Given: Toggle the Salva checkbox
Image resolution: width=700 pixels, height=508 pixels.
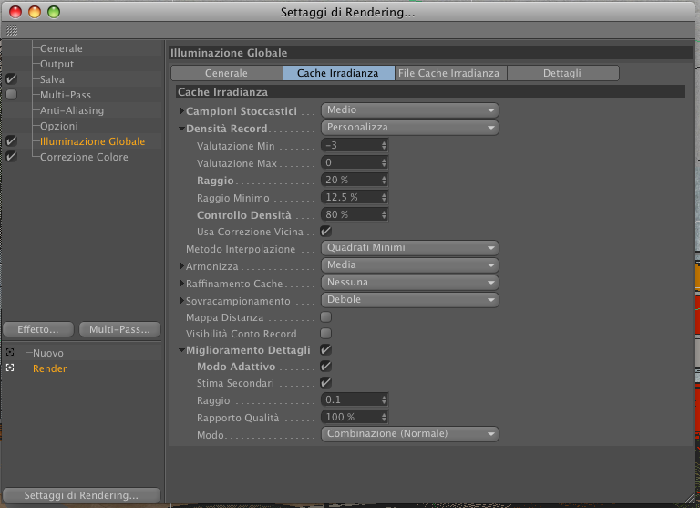Looking at the screenshot, I should click(11, 79).
